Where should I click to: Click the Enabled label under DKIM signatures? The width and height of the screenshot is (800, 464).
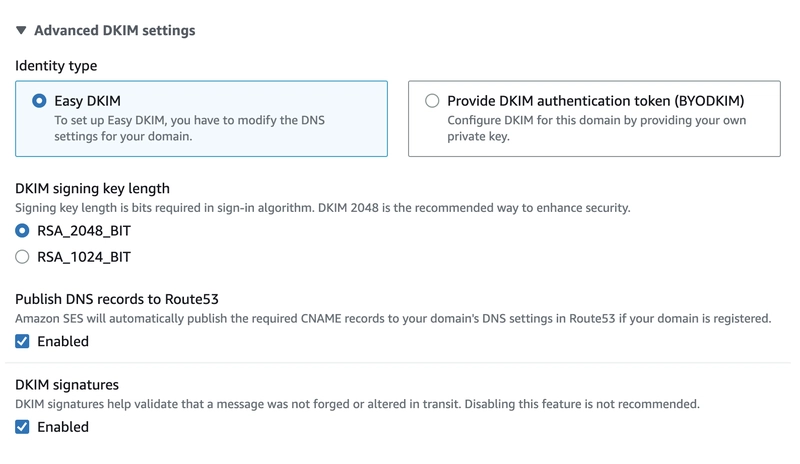63,427
